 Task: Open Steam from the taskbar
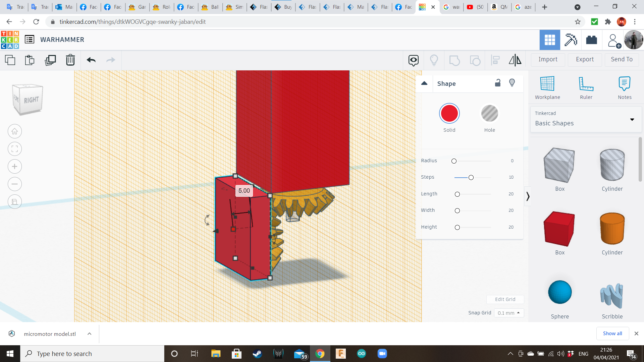point(257,354)
